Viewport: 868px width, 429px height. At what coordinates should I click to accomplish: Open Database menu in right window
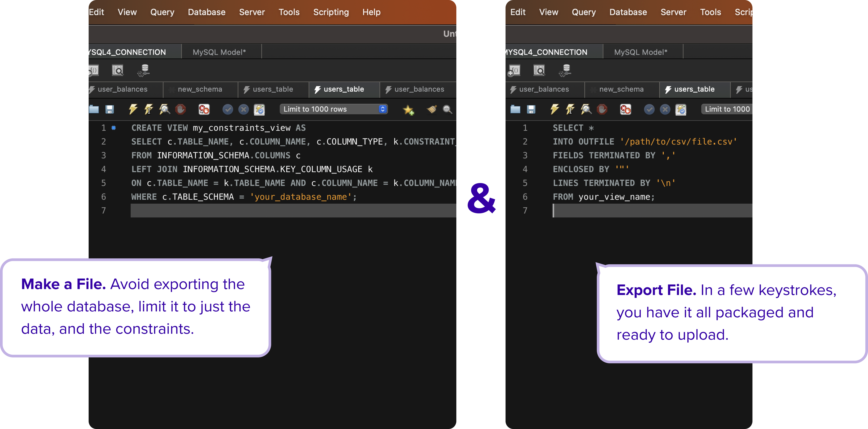pyautogui.click(x=628, y=12)
